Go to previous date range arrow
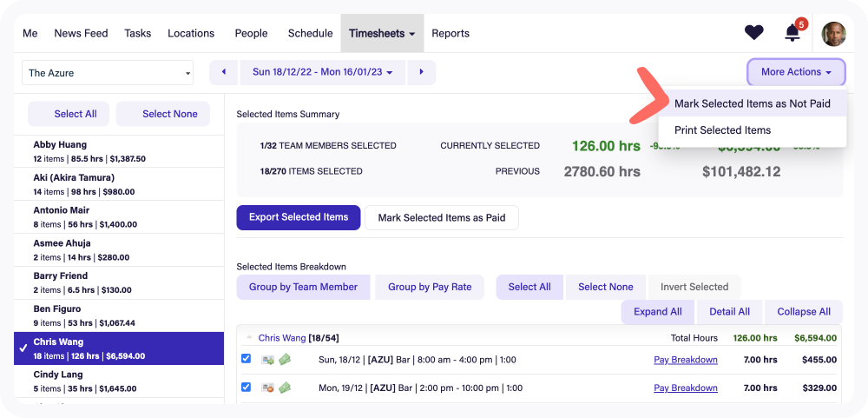This screenshot has width=868, height=418. click(223, 72)
